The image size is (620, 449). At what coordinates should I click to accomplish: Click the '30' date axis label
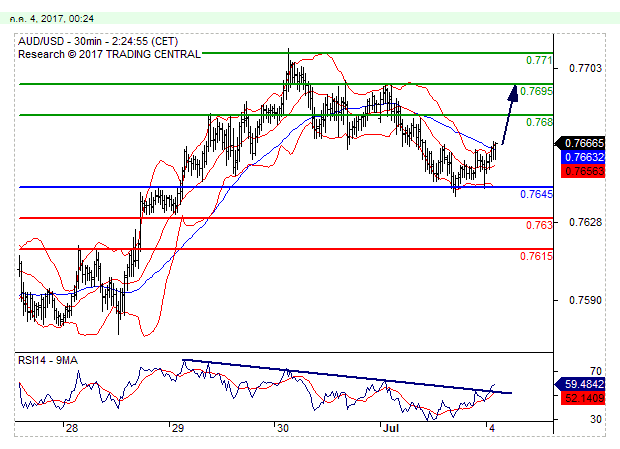pos(283,428)
